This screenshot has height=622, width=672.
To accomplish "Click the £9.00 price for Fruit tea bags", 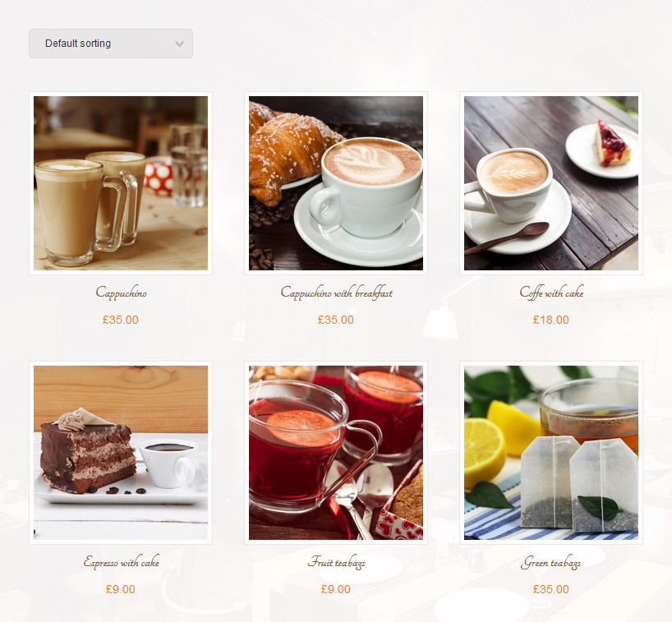I will pyautogui.click(x=335, y=589).
